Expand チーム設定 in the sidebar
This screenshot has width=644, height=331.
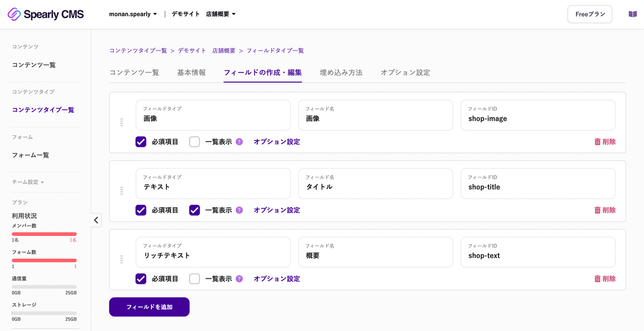tap(28, 182)
